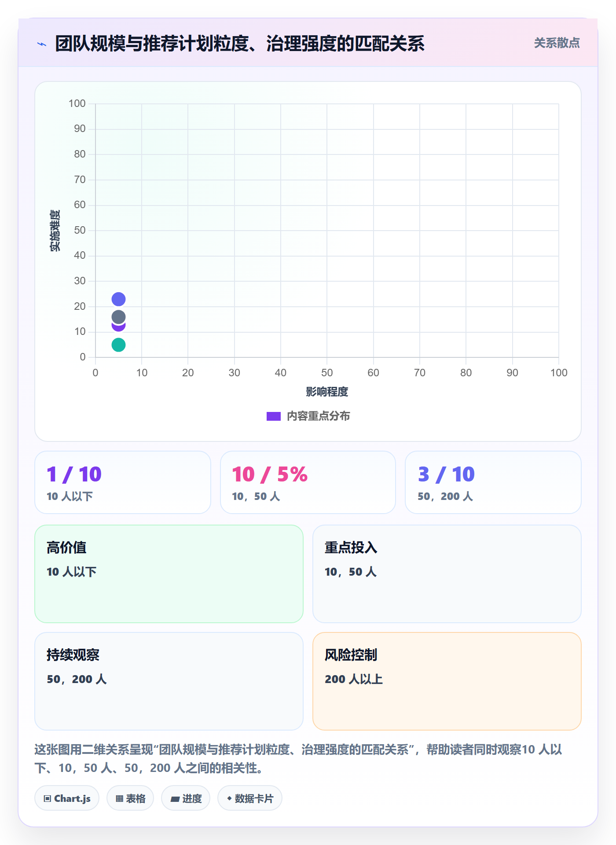Click the 内容重点分布 legend label
This screenshot has width=616, height=845.
318,416
